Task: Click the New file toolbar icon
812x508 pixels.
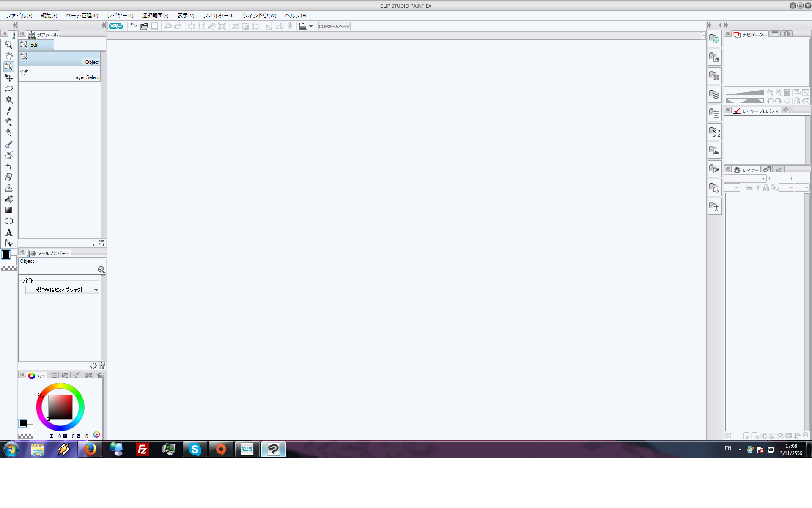Action: [x=134, y=26]
